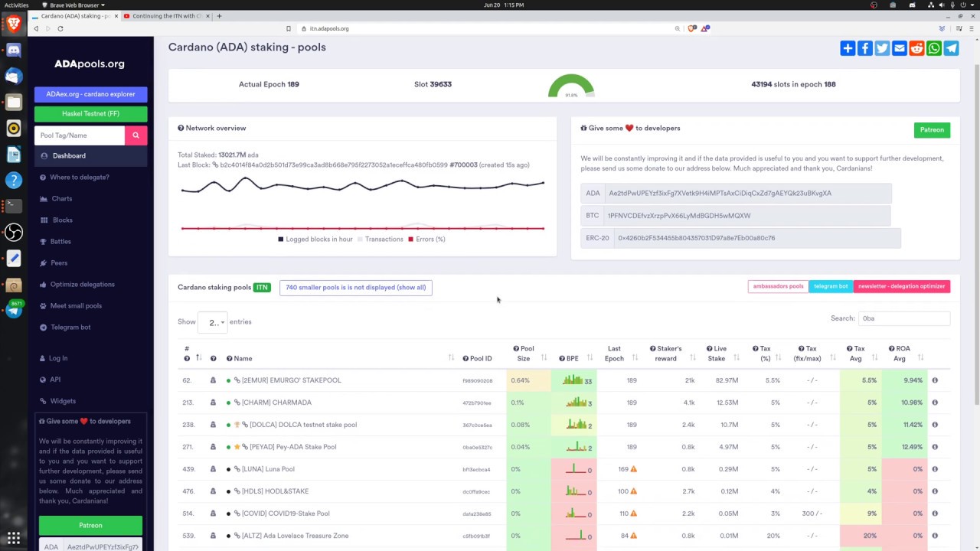Launch OBS Studio from the dock
Image resolution: width=980 pixels, height=551 pixels.
(x=14, y=232)
